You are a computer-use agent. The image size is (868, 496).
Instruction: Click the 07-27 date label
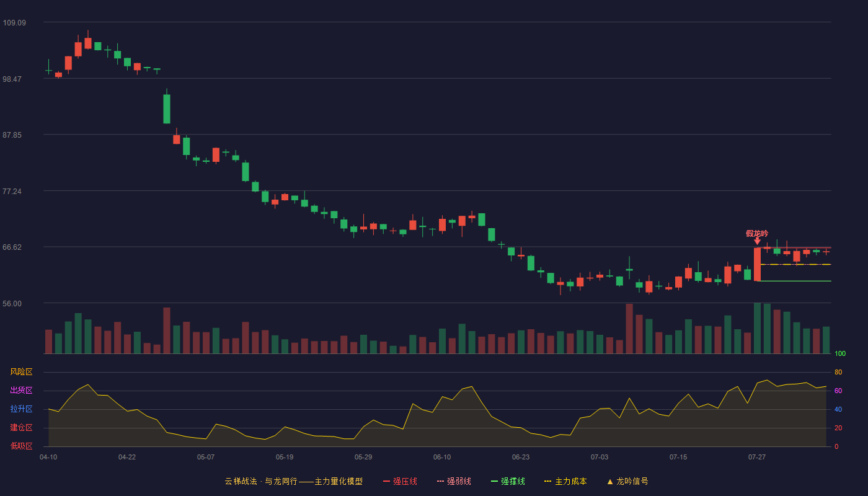[757, 457]
